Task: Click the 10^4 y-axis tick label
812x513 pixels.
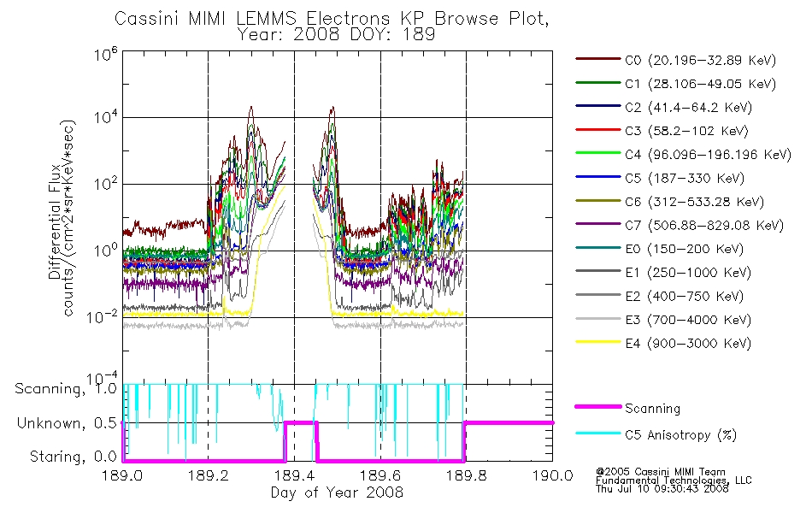Action: (x=106, y=117)
